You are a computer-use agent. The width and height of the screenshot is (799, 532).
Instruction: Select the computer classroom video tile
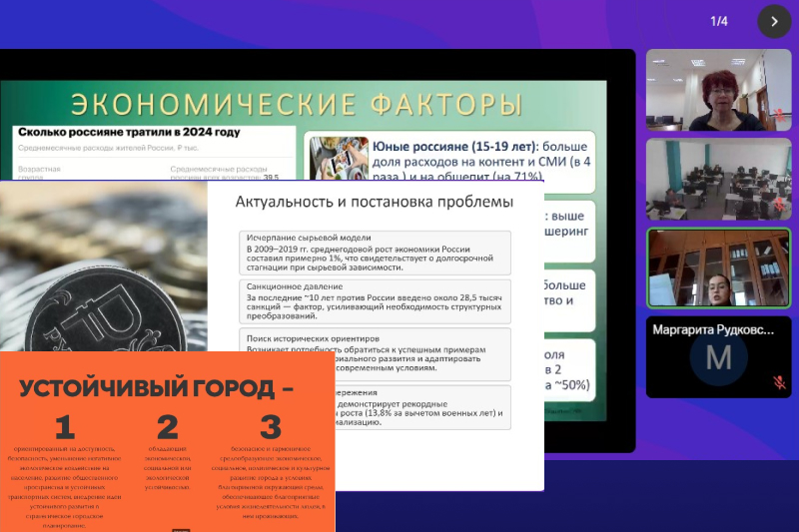[704, 179]
